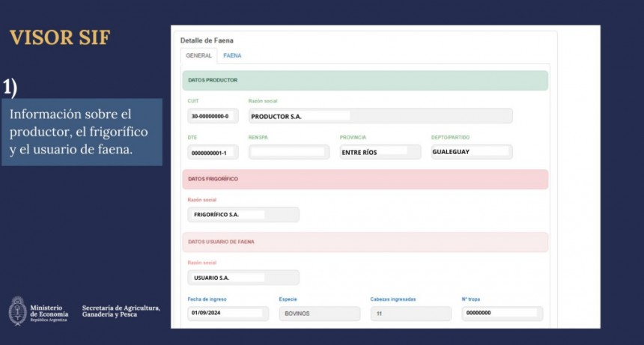The height and width of the screenshot is (345, 644).
Task: Focus the DTE number field
Action: coord(213,153)
